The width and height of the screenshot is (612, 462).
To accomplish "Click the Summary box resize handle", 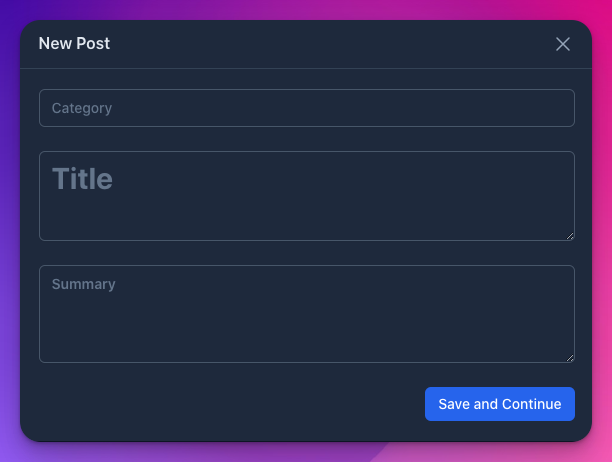I will pyautogui.click(x=570, y=358).
